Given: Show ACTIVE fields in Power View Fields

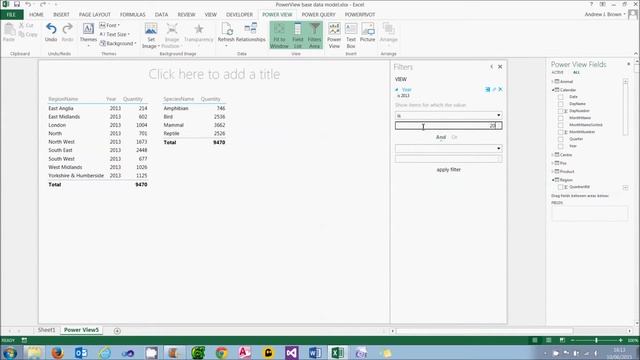Looking at the screenshot, I should click(557, 73).
